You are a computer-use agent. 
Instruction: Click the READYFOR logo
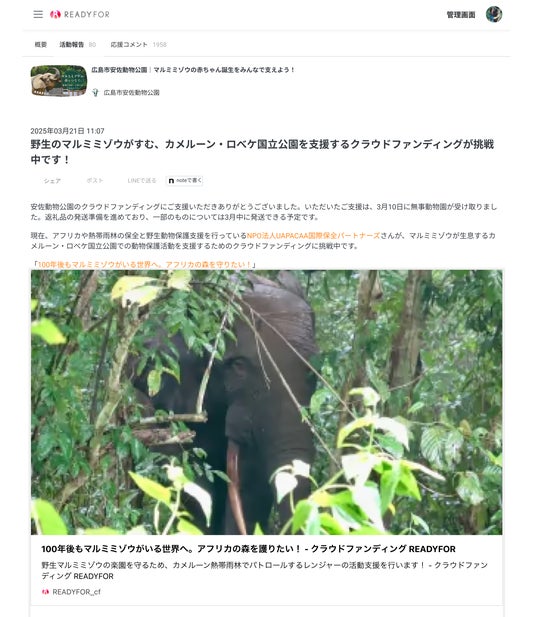tap(80, 15)
